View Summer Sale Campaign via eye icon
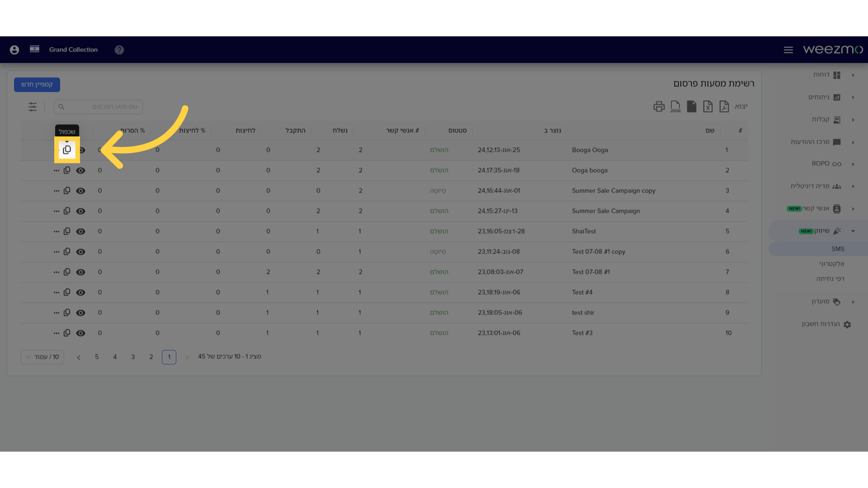 point(80,211)
